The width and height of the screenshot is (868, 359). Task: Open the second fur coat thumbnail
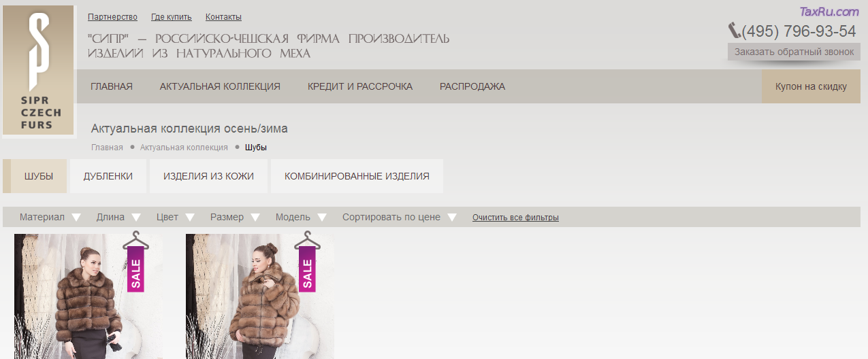click(260, 296)
